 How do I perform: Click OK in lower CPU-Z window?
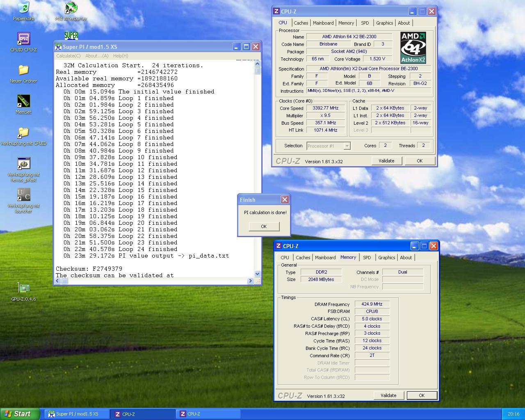pyautogui.click(x=422, y=395)
